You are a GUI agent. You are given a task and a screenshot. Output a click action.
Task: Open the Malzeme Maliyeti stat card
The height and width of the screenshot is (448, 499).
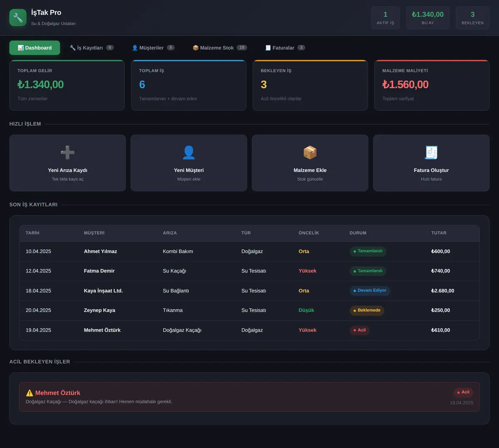(x=432, y=85)
